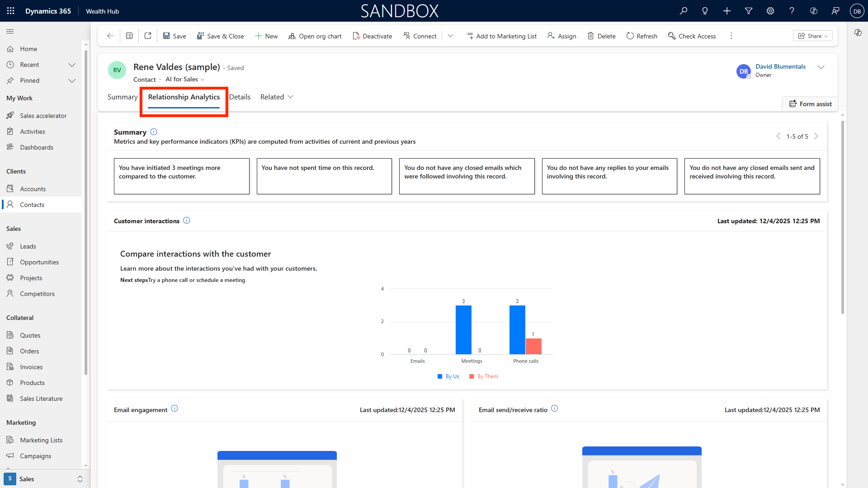The image size is (868, 488).
Task: Click the Summary info icon
Action: (154, 132)
